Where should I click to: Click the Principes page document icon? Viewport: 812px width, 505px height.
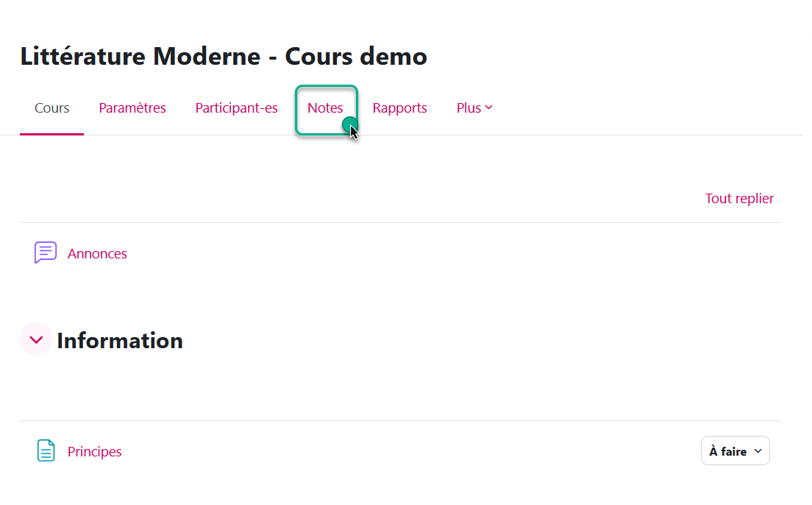click(x=46, y=451)
